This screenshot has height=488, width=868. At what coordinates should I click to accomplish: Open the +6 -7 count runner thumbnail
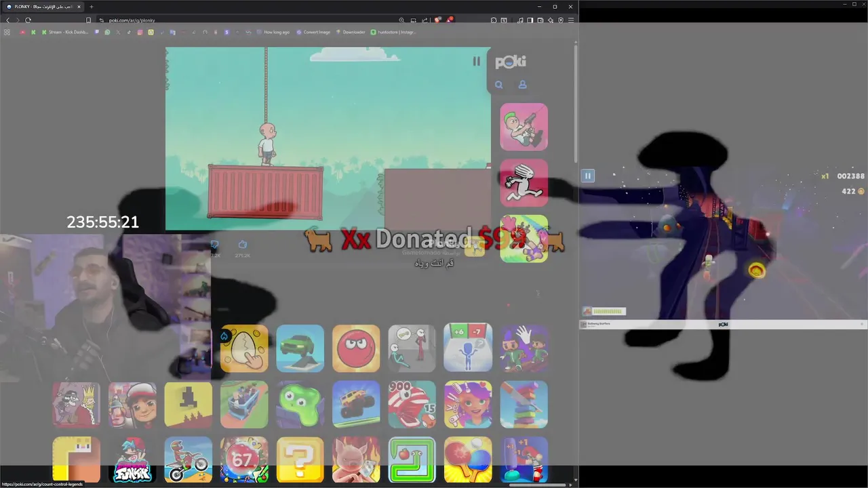(x=468, y=348)
